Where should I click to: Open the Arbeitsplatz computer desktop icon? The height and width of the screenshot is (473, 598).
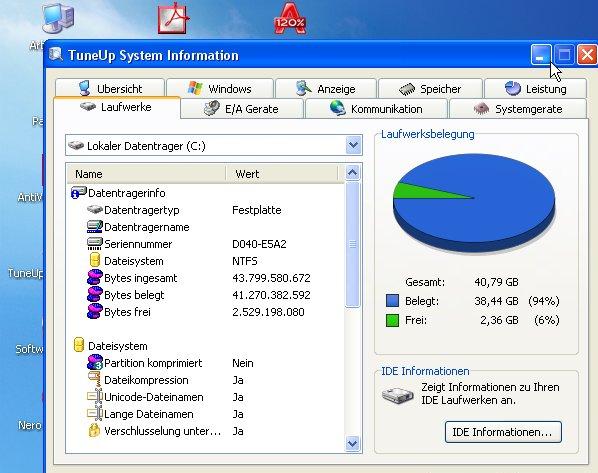(57, 19)
